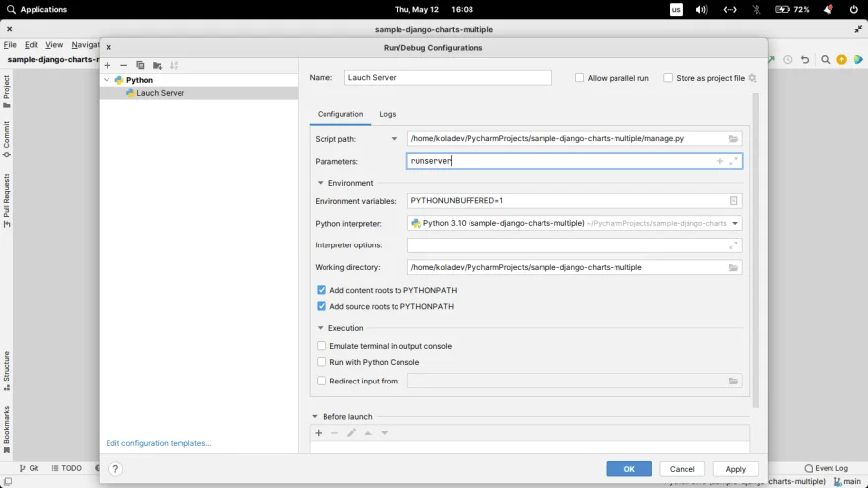Select the Configuration tab
The height and width of the screenshot is (488, 868).
coord(340,114)
